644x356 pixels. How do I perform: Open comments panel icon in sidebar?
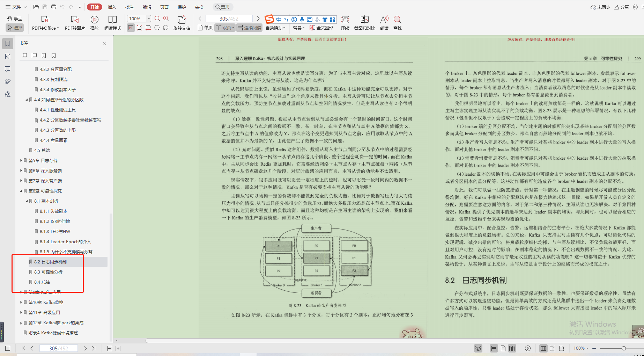pos(8,69)
